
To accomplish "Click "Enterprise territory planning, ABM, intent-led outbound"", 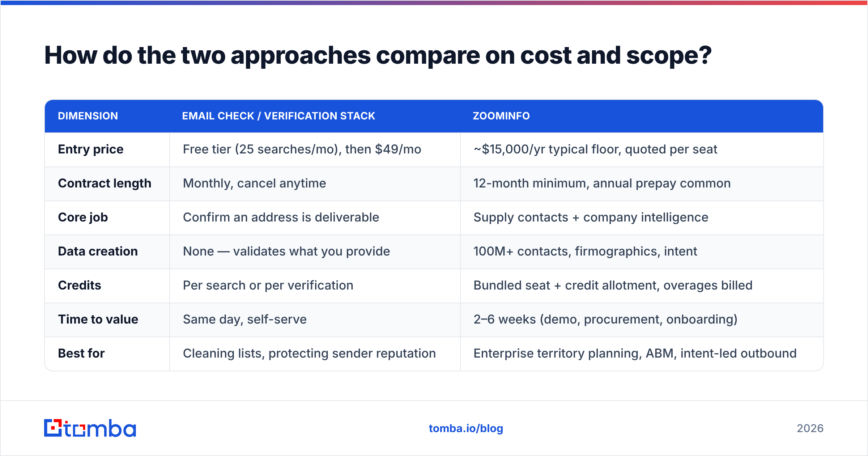I will coord(635,353).
